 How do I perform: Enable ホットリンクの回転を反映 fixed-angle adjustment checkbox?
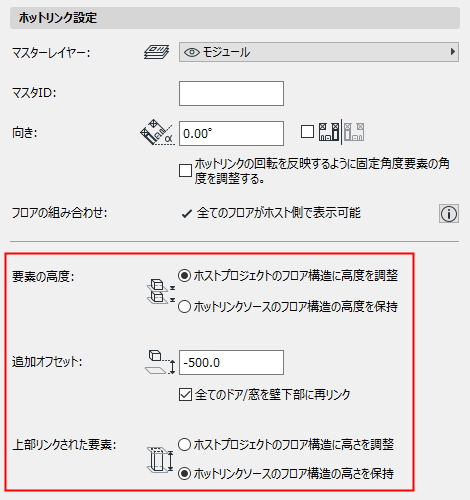pos(185,170)
